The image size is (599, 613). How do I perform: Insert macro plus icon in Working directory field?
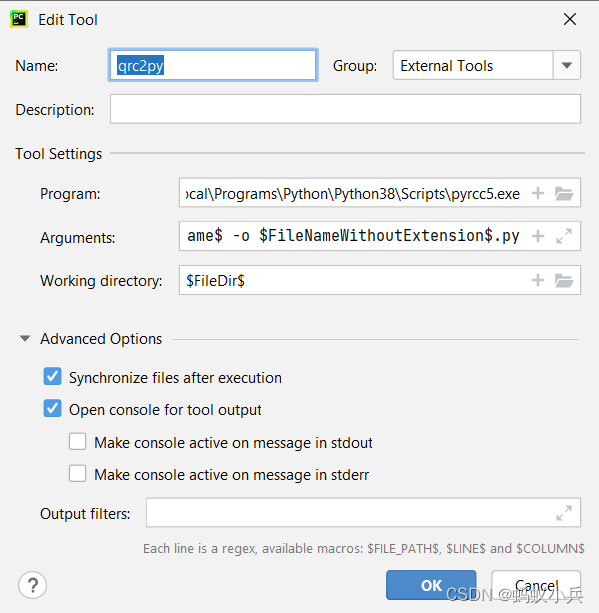(538, 280)
